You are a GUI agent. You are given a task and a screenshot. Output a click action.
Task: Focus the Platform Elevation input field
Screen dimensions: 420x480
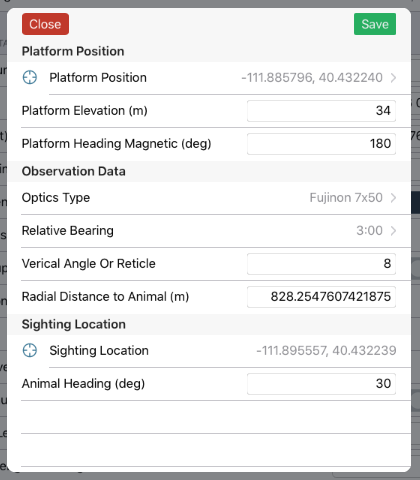click(321, 111)
